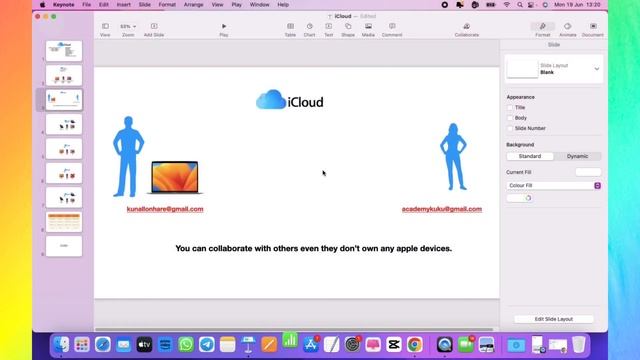Image resolution: width=640 pixels, height=360 pixels.
Task: Start slideshow with Play button
Action: click(224, 29)
